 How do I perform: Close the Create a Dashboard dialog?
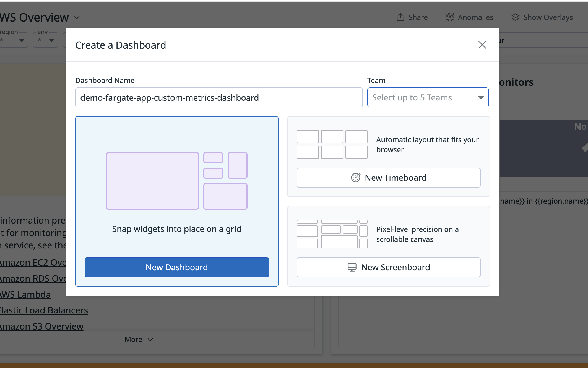[482, 45]
